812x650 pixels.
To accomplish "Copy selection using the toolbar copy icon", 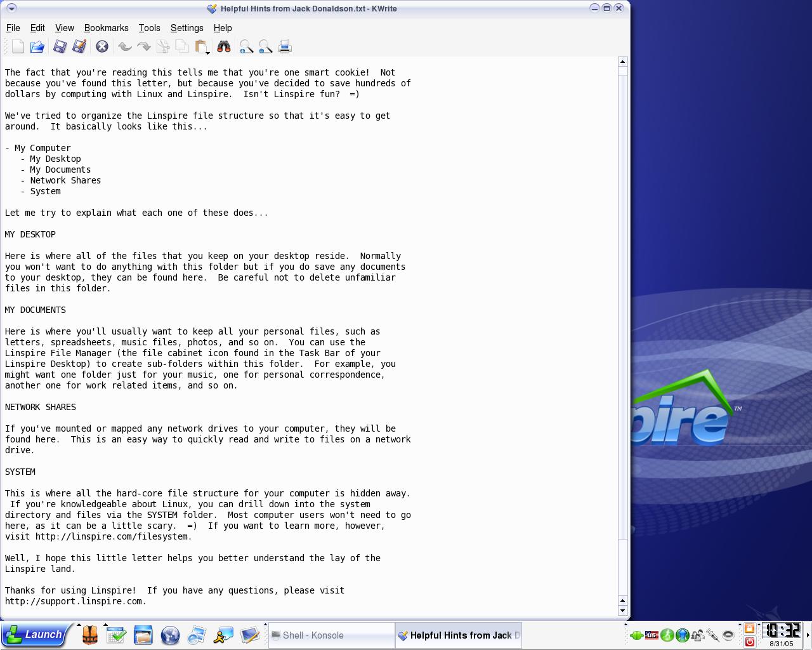I will pyautogui.click(x=182, y=46).
